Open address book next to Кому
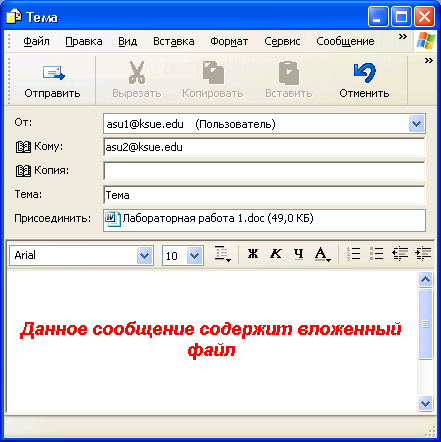Image resolution: width=441 pixels, height=442 pixels. [x=23, y=147]
